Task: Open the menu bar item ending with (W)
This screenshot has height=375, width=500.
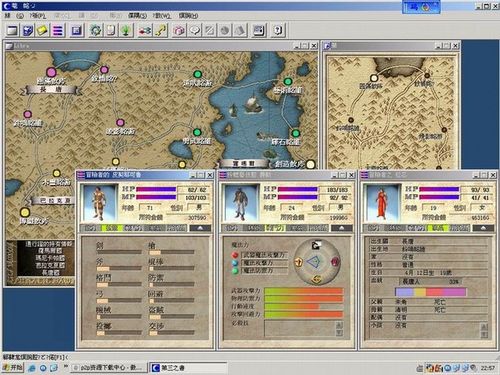Action: tap(161, 16)
